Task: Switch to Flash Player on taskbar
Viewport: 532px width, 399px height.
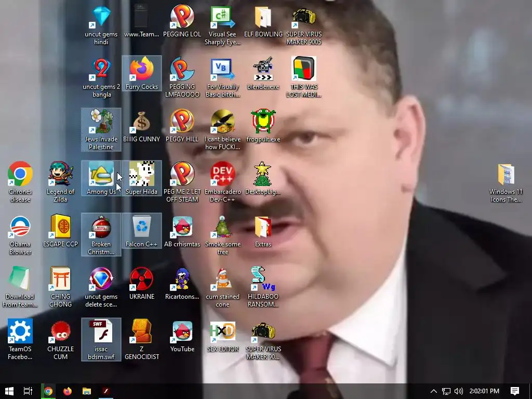Action: pyautogui.click(x=106, y=391)
